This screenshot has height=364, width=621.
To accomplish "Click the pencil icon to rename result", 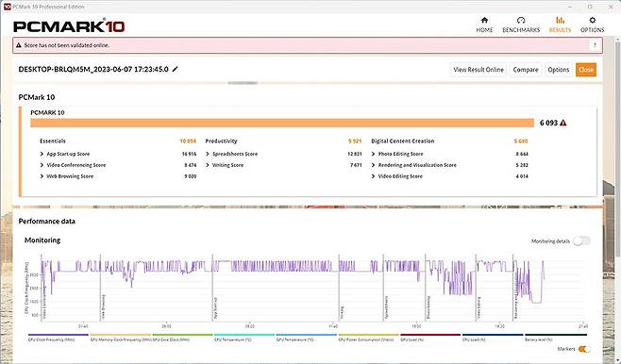I will click(x=175, y=69).
